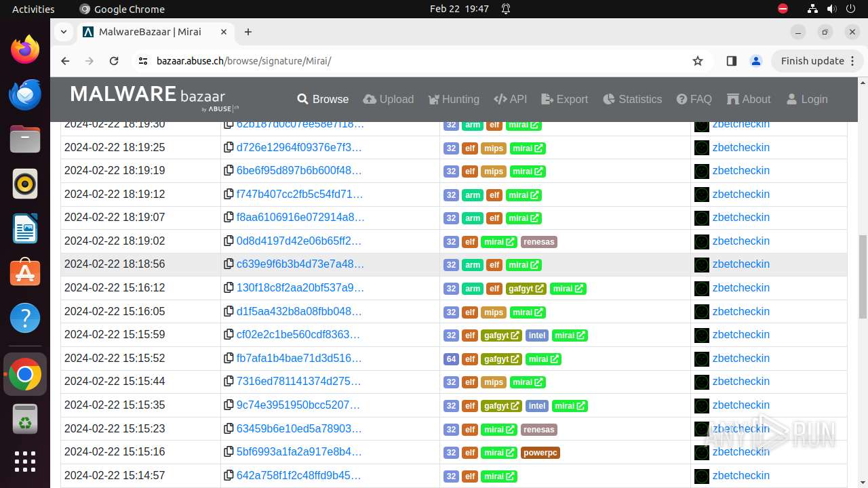Open sample d726e12964f09376e7f3 details
Image resolution: width=868 pixels, height=488 pixels.
[x=299, y=148]
